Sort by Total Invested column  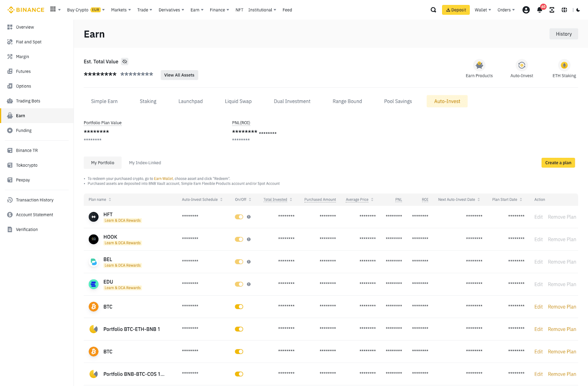pos(277,199)
